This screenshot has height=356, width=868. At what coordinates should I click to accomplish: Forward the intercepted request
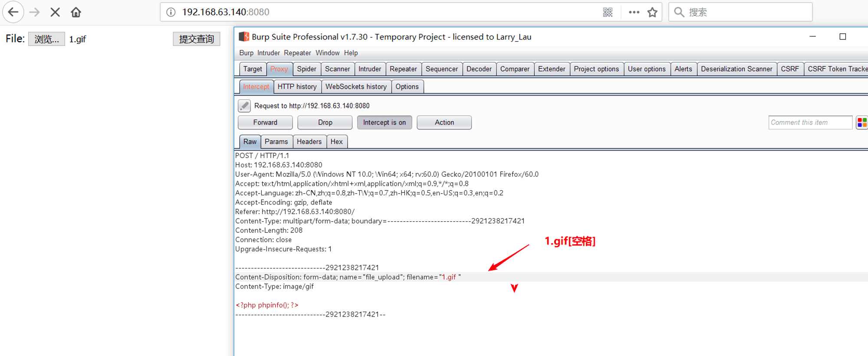pos(265,122)
